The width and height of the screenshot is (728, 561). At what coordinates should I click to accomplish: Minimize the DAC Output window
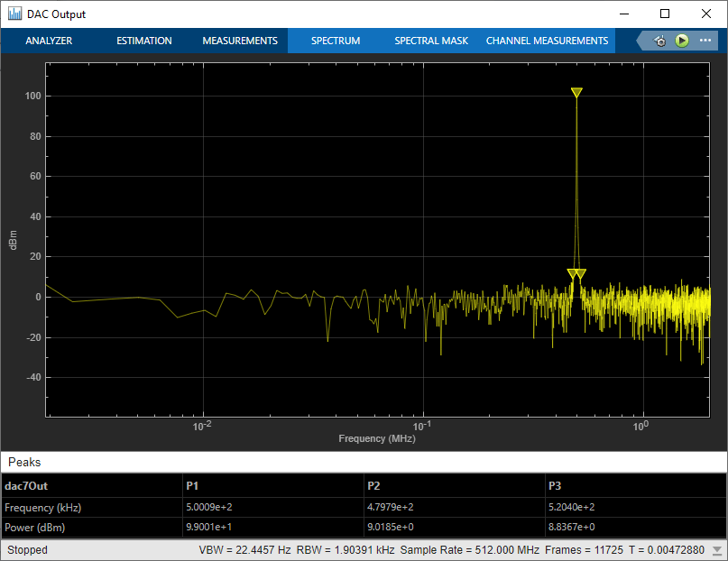pyautogui.click(x=624, y=14)
